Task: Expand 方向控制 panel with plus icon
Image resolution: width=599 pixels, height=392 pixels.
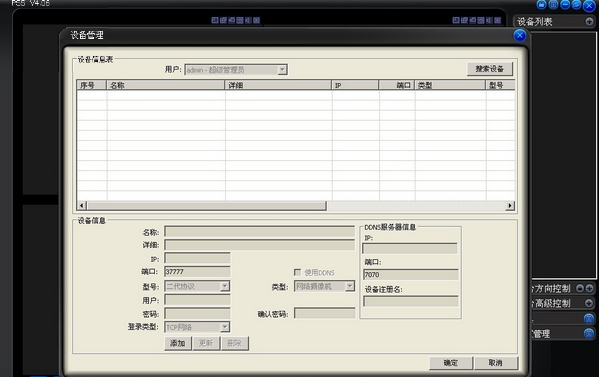Action: pos(589,288)
